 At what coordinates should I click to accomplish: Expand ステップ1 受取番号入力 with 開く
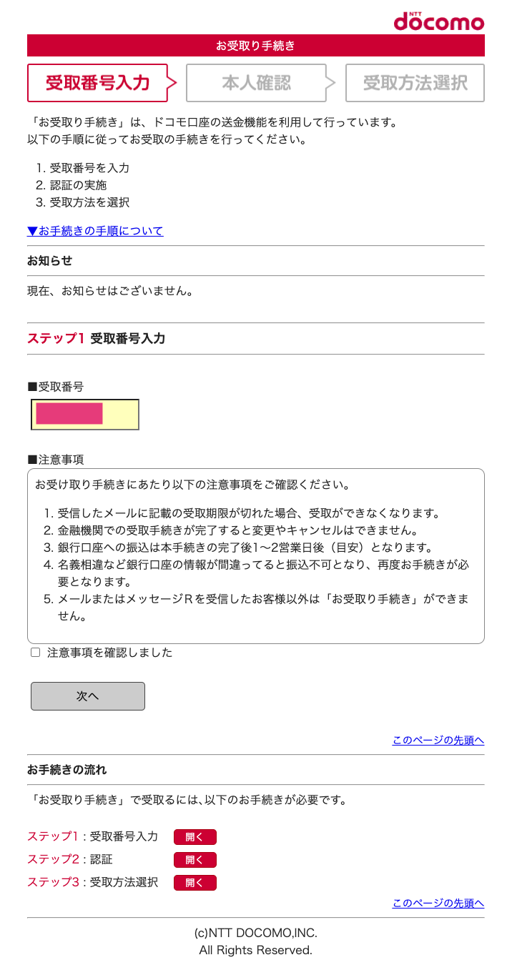coord(195,837)
